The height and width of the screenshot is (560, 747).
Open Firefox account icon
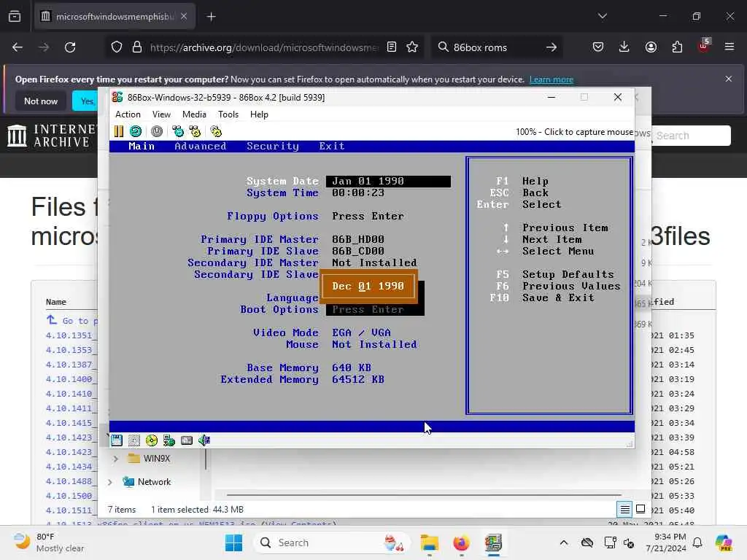651,47
